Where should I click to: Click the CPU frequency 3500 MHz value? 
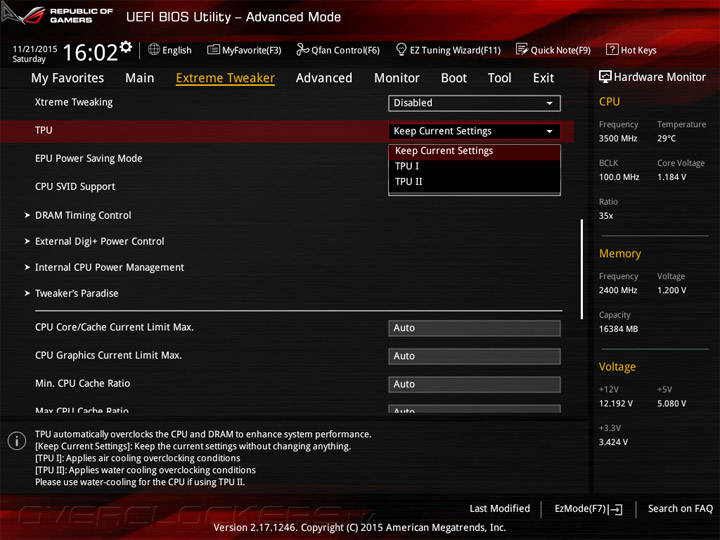pos(618,139)
